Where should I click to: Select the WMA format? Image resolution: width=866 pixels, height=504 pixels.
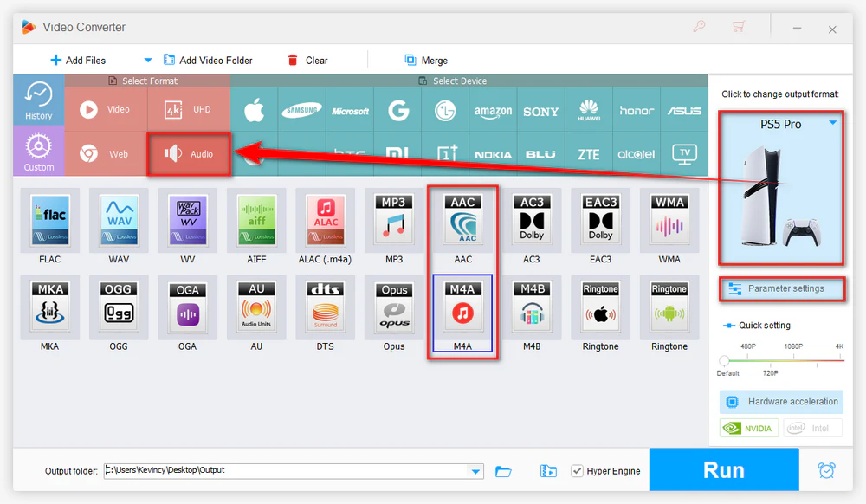coord(669,221)
